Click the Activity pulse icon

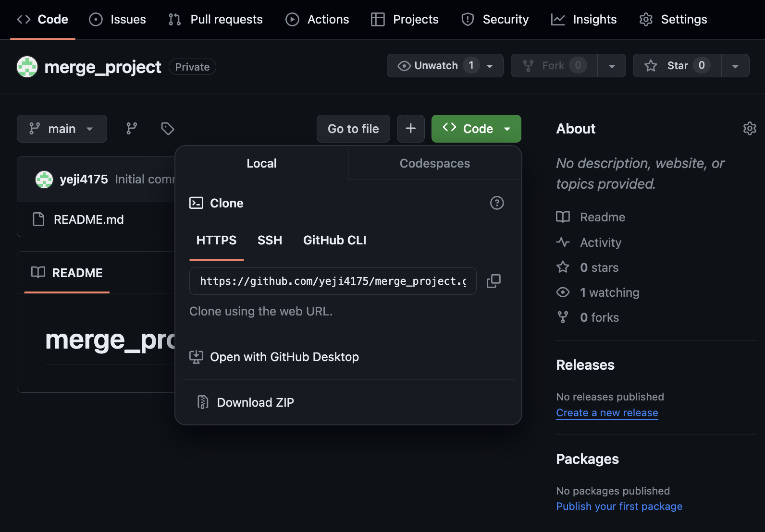[563, 242]
